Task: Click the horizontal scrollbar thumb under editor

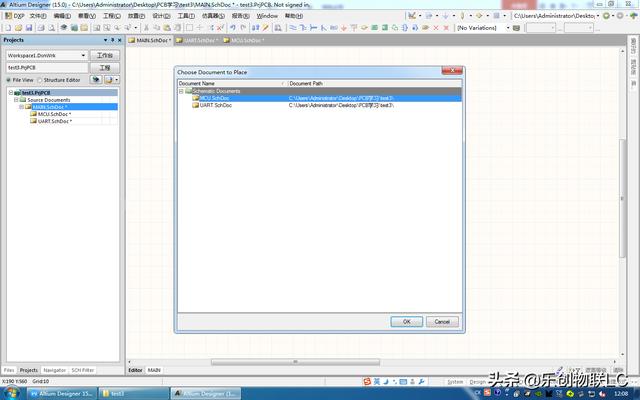Action: pos(295,362)
